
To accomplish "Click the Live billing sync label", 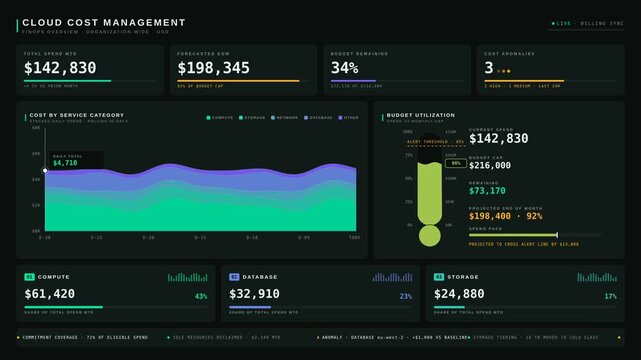I will pos(590,24).
